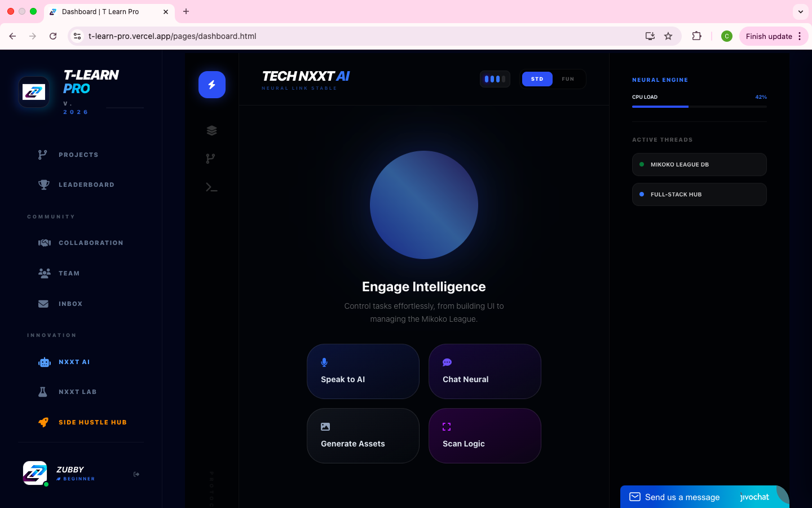Open Chrome profile avatar C
812x508 pixels.
click(727, 36)
